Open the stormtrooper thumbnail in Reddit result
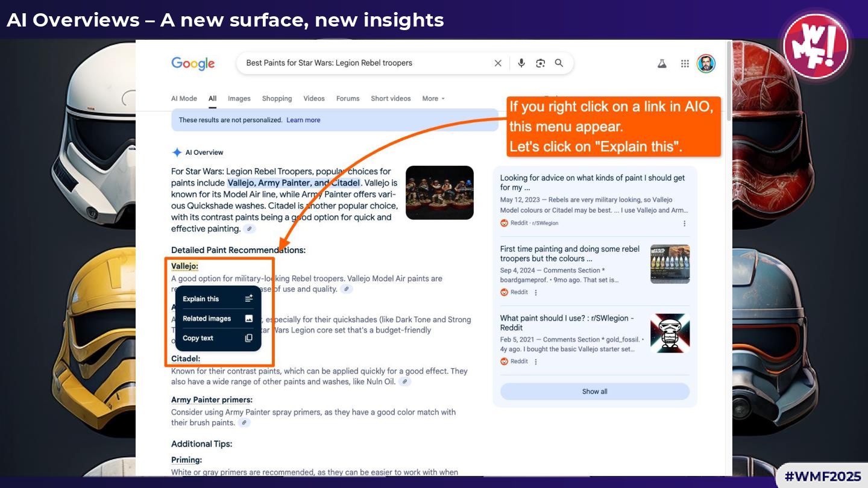The image size is (868, 488). click(670, 333)
